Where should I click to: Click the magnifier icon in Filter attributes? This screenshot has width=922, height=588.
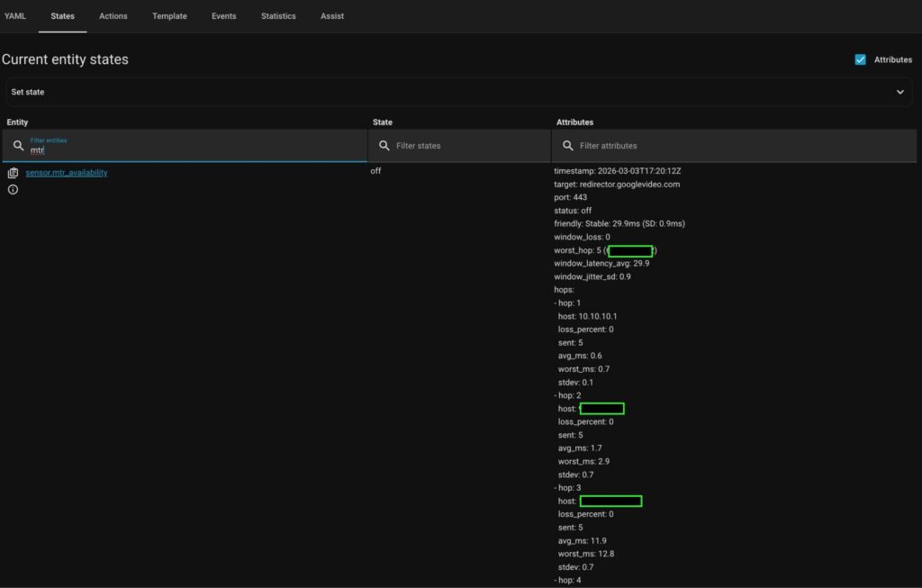point(567,146)
